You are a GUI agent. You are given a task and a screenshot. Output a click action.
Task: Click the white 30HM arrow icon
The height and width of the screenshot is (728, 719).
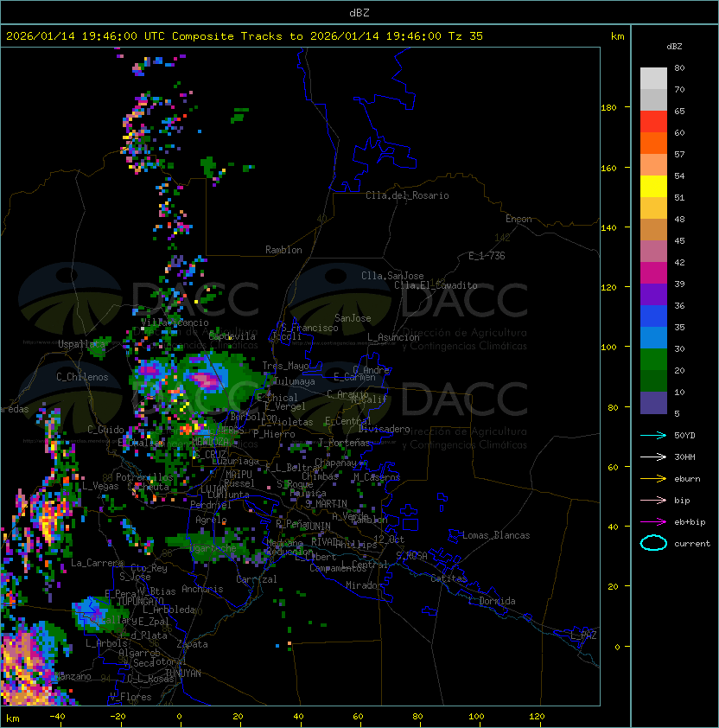click(653, 457)
